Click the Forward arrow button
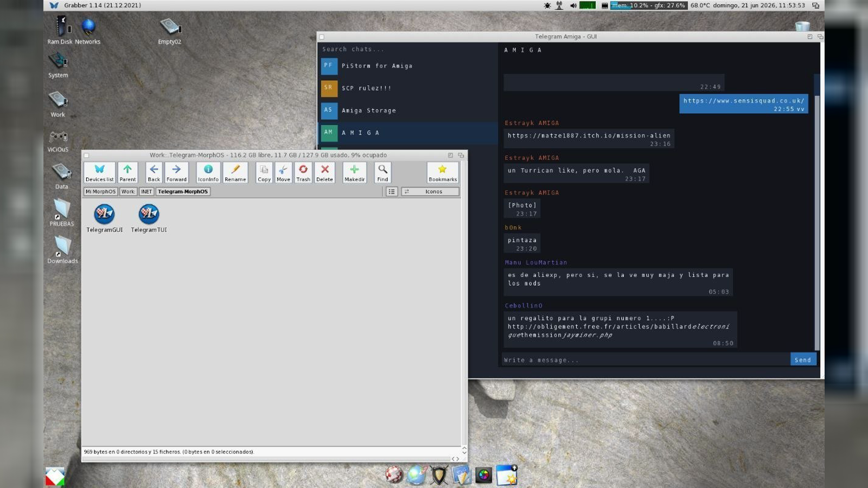Screen dimensions: 868x488 (176, 172)
